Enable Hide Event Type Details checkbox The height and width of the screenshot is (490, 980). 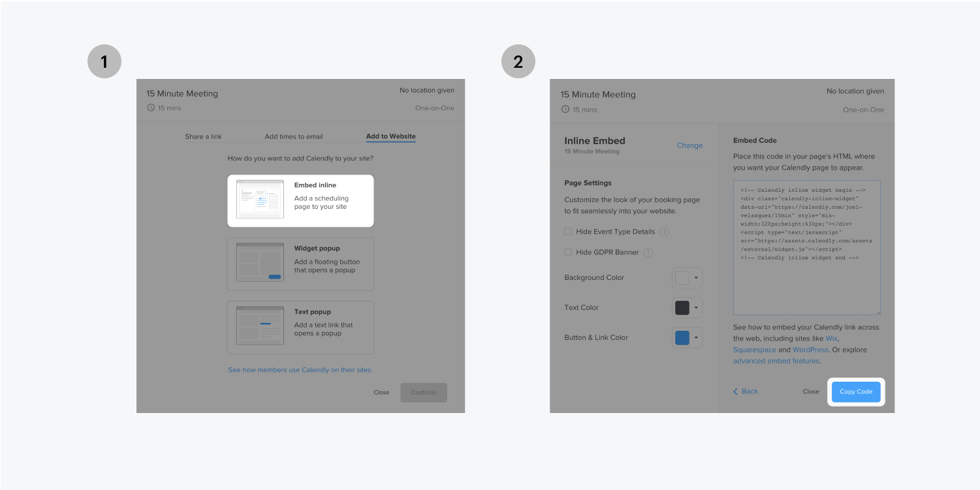(x=568, y=232)
